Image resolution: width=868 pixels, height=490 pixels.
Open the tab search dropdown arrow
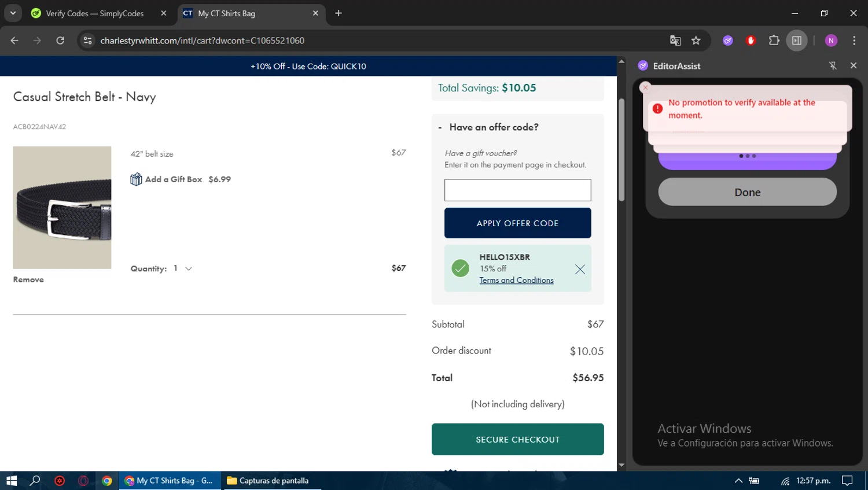[13, 13]
